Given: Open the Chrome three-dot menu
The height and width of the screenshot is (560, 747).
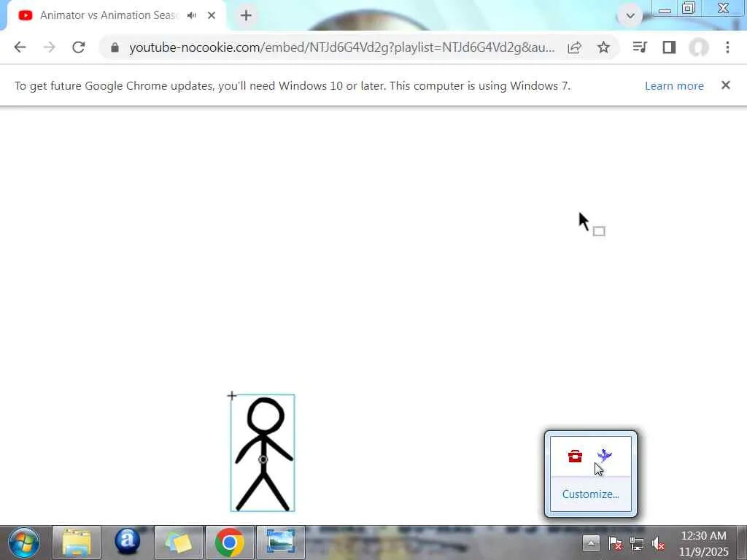Looking at the screenshot, I should tap(727, 47).
